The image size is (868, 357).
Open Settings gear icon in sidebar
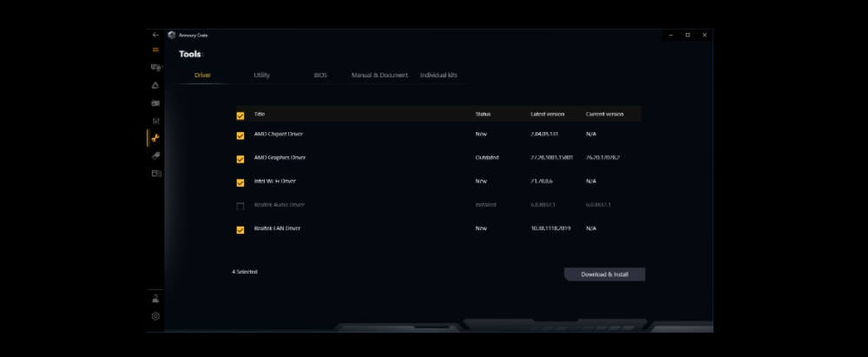[x=155, y=316]
